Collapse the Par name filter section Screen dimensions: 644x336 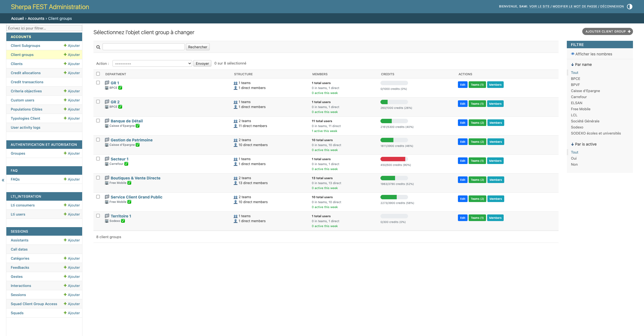pos(581,64)
